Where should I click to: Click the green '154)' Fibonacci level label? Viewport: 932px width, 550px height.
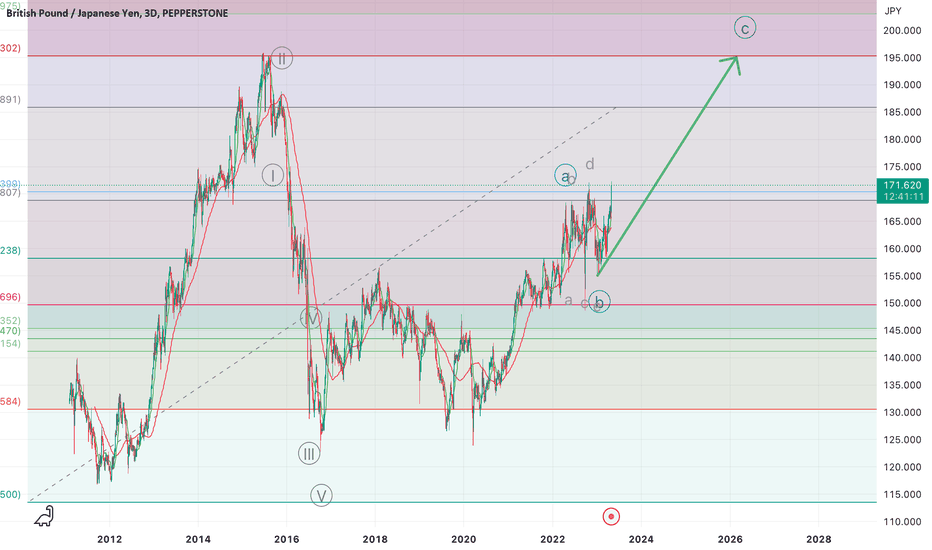pyautogui.click(x=10, y=343)
